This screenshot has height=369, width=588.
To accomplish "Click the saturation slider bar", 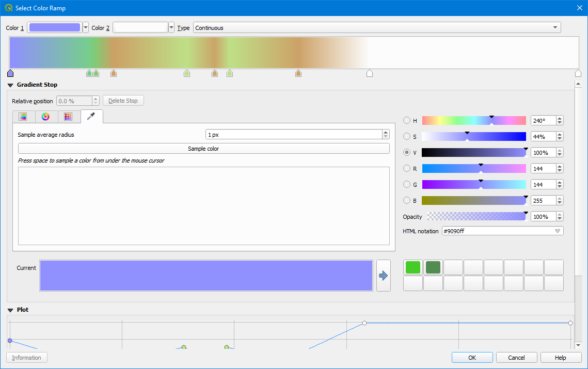I will point(474,136).
